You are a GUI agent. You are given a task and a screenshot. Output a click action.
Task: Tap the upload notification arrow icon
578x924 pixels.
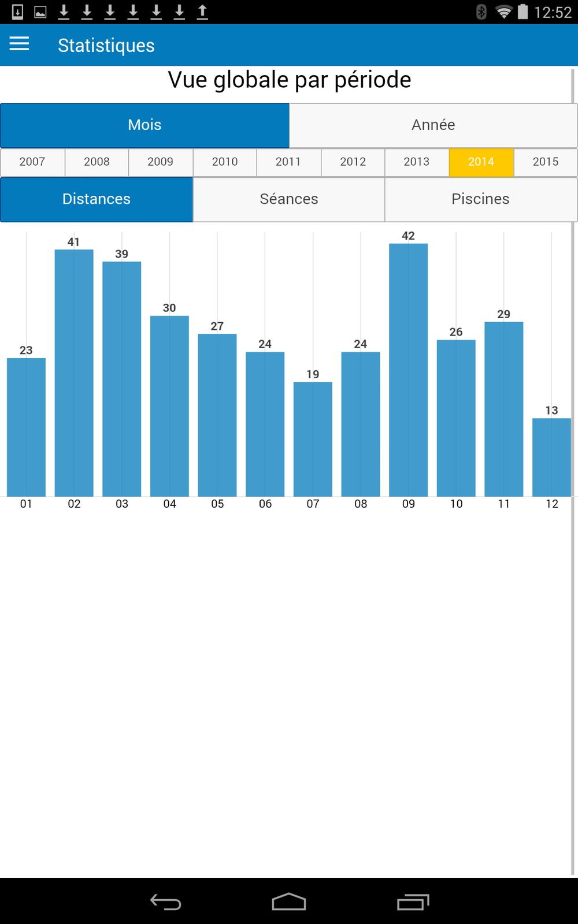point(202,12)
